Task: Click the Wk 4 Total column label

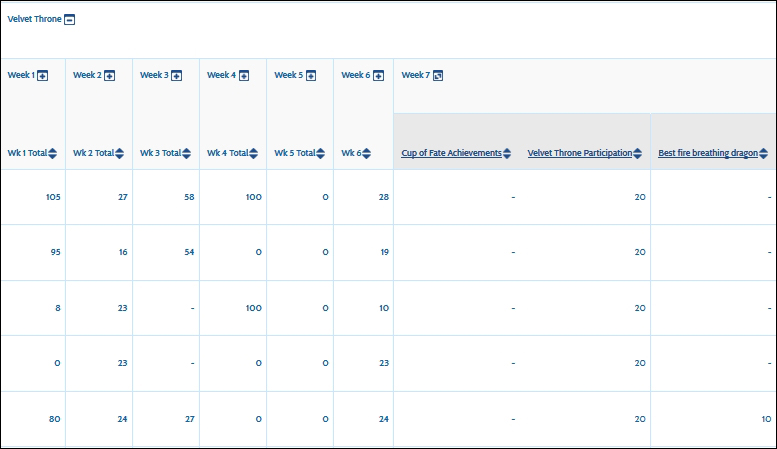Action: point(227,153)
